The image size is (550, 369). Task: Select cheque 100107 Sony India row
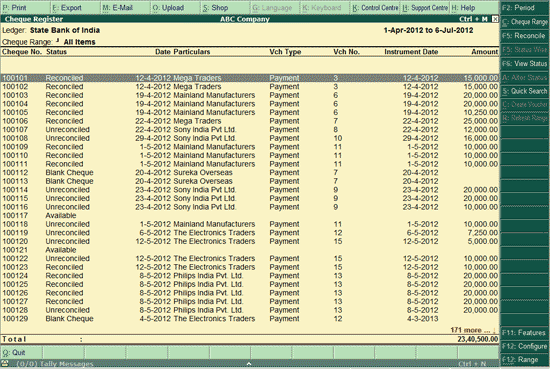tap(249, 129)
